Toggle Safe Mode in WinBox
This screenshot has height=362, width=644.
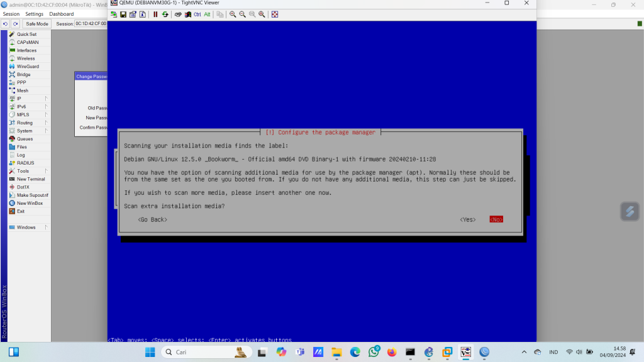click(36, 24)
